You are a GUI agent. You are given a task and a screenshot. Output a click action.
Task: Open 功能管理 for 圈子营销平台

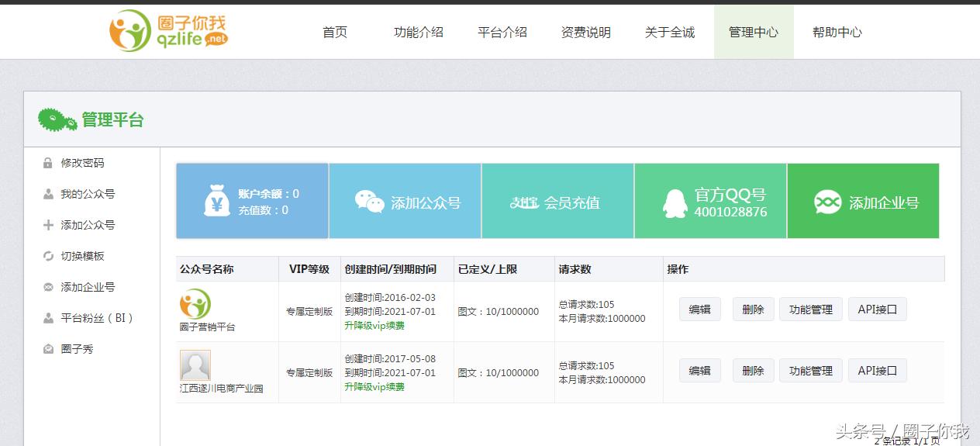(x=811, y=309)
